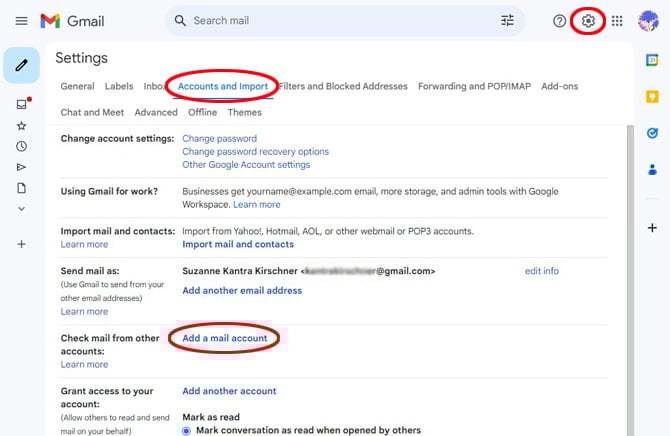The height and width of the screenshot is (436, 670).
Task: Learn more under Check mail from other accounts
Action: (x=84, y=365)
